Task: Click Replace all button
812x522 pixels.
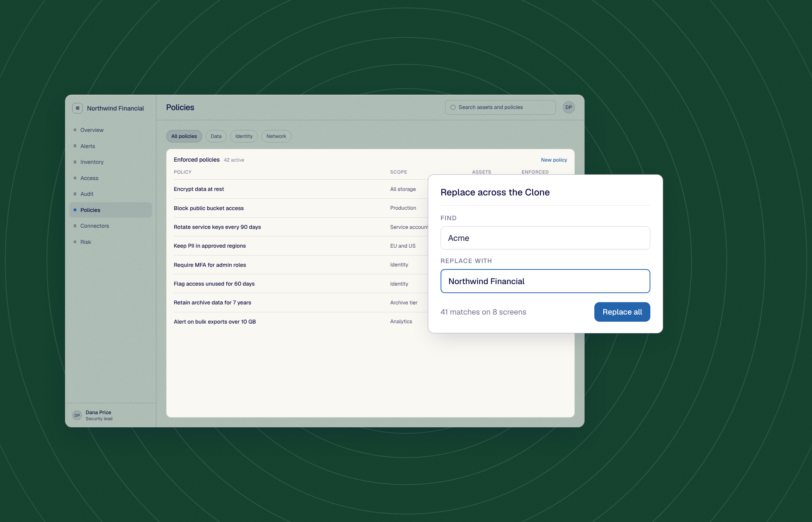Action: [622, 312]
